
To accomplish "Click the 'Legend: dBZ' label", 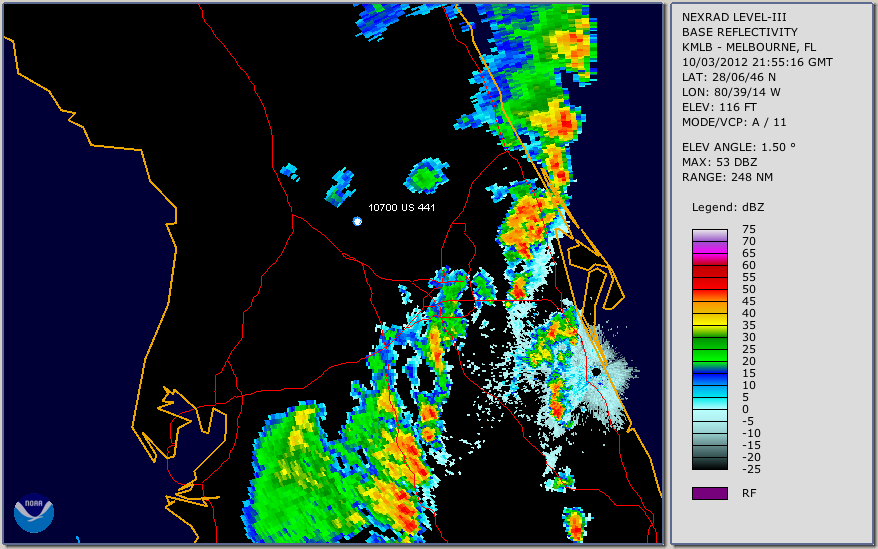I will 728,207.
